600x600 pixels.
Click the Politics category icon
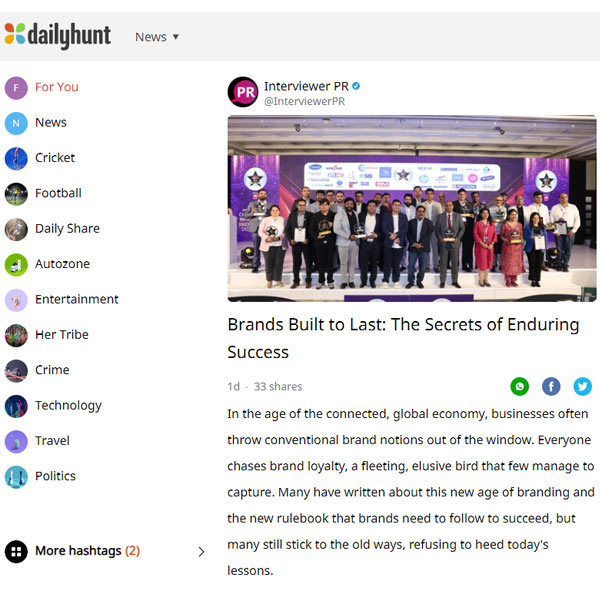pyautogui.click(x=16, y=477)
